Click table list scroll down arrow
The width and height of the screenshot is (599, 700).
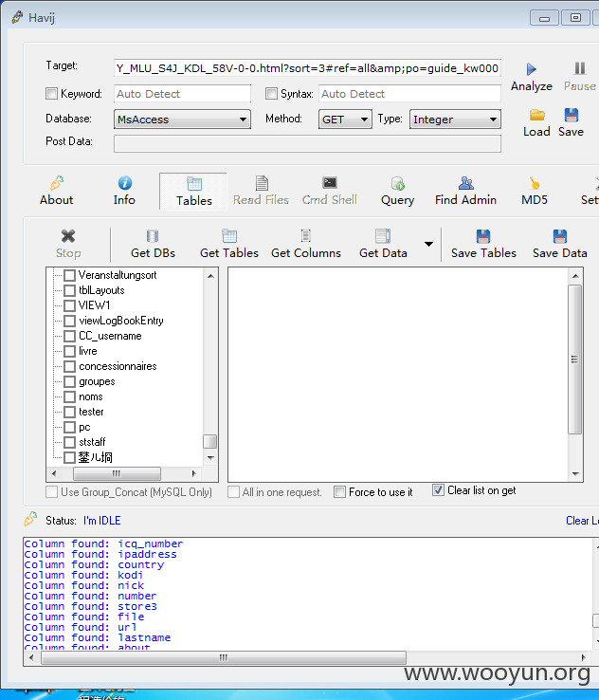210,457
